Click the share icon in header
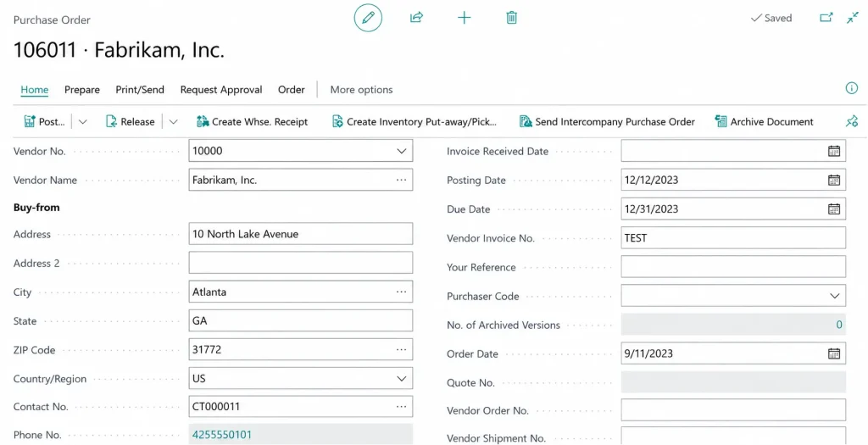The width and height of the screenshot is (868, 445). (416, 18)
